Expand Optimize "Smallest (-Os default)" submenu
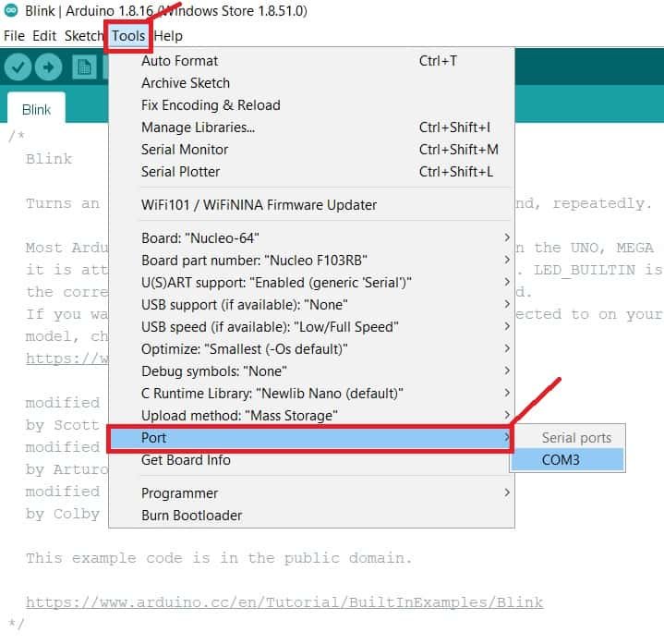 (x=311, y=349)
